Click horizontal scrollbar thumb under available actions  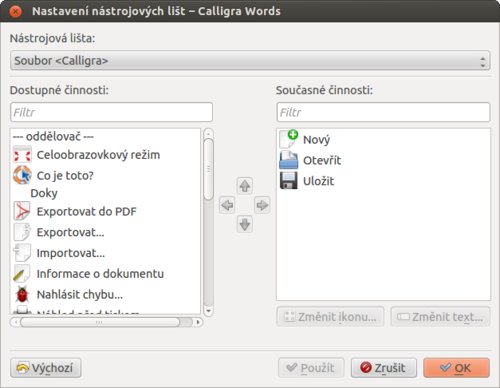[100, 322]
